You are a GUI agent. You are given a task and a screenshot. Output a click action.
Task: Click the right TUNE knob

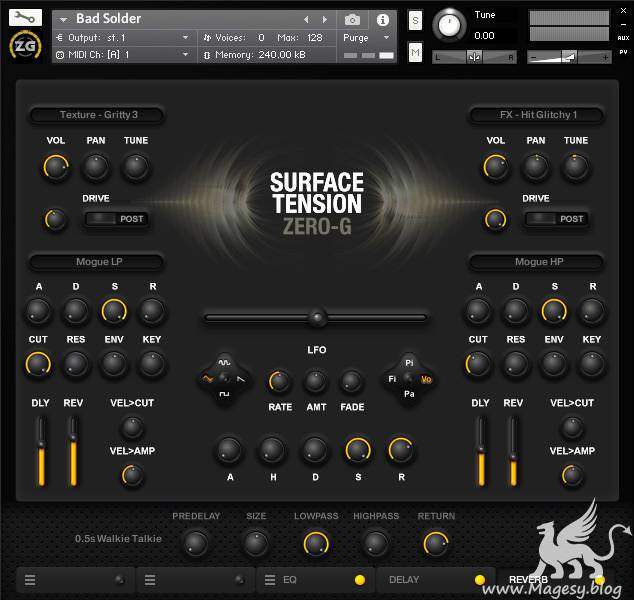click(x=575, y=167)
